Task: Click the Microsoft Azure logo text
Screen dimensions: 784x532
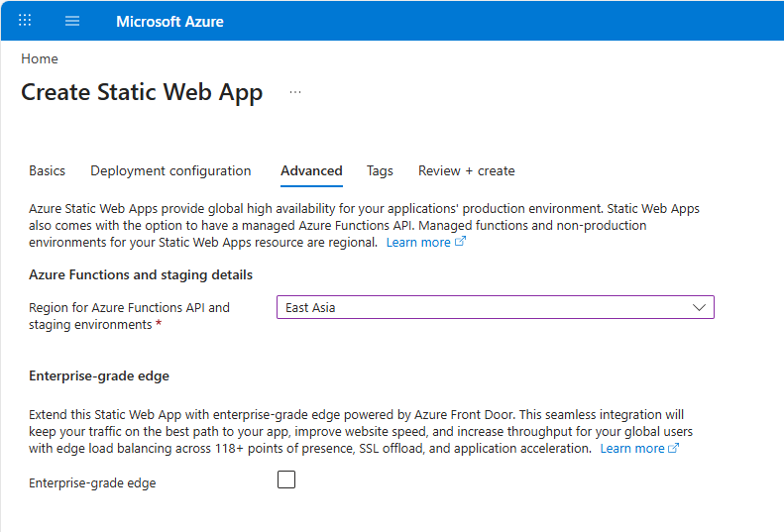Action: [x=169, y=22]
